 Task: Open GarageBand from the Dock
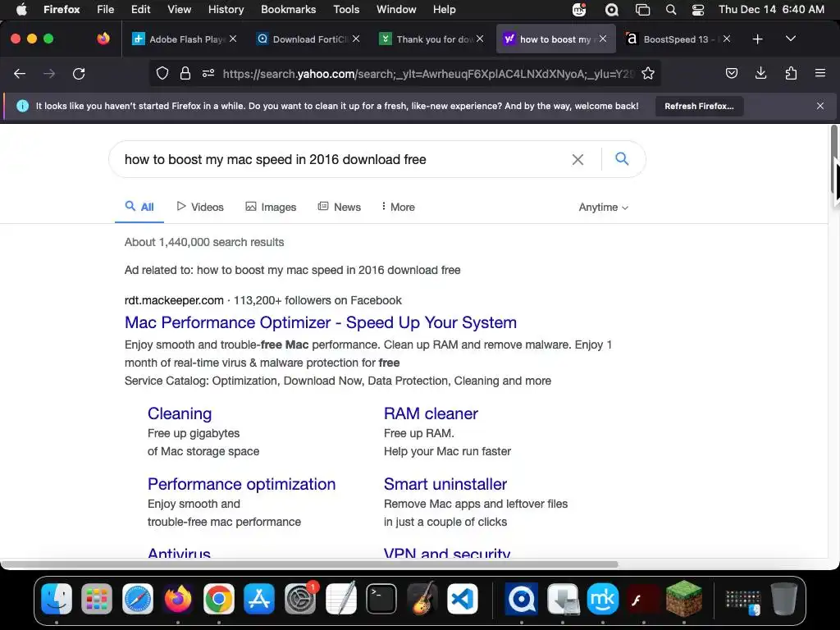[422, 598]
